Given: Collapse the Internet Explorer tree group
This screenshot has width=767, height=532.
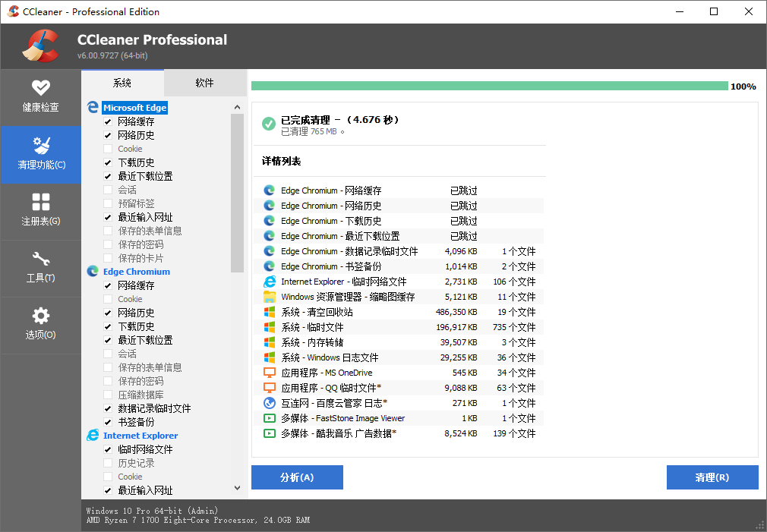Looking at the screenshot, I should point(140,435).
